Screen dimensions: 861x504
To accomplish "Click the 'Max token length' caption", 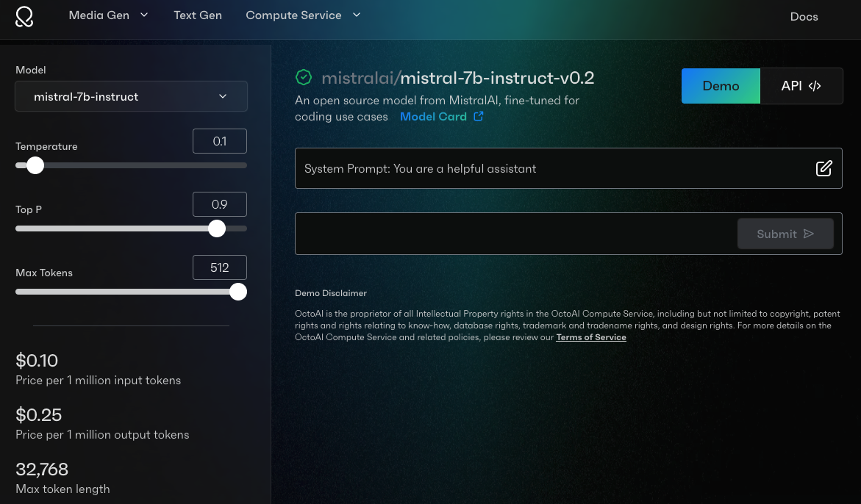I will pyautogui.click(x=62, y=489).
